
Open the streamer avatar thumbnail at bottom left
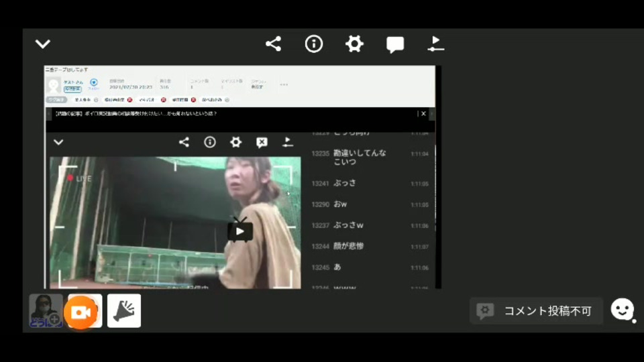click(46, 310)
